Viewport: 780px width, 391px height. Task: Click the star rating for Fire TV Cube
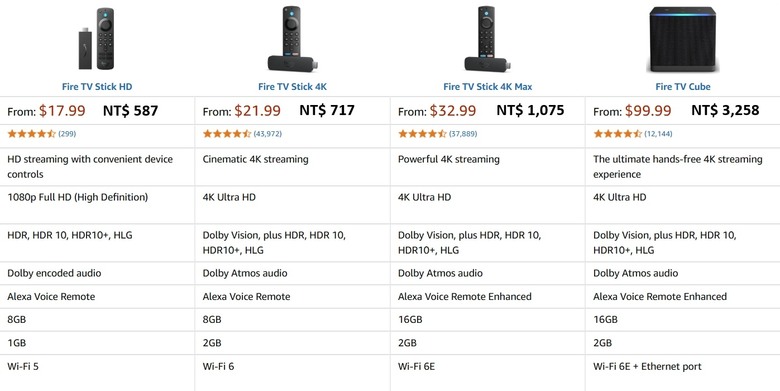tap(617, 134)
